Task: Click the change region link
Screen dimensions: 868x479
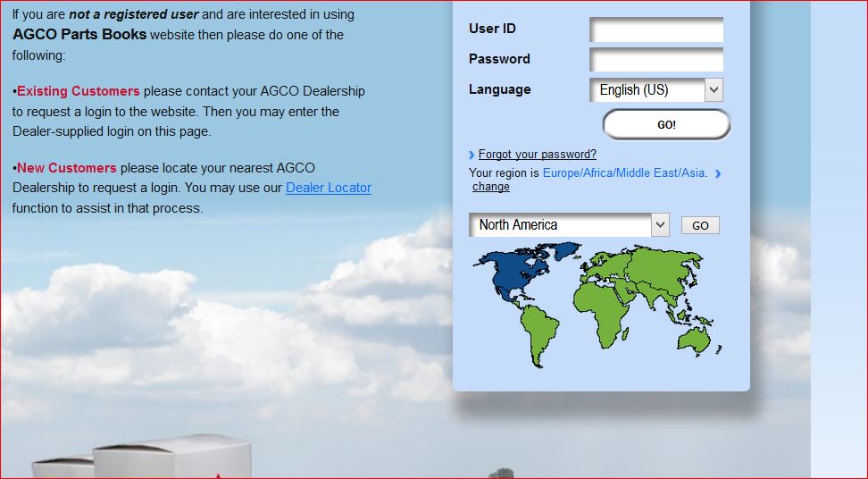Action: click(490, 187)
